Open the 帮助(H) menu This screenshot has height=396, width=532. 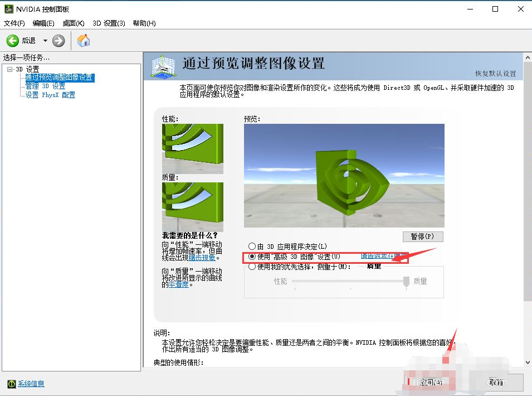click(x=144, y=23)
